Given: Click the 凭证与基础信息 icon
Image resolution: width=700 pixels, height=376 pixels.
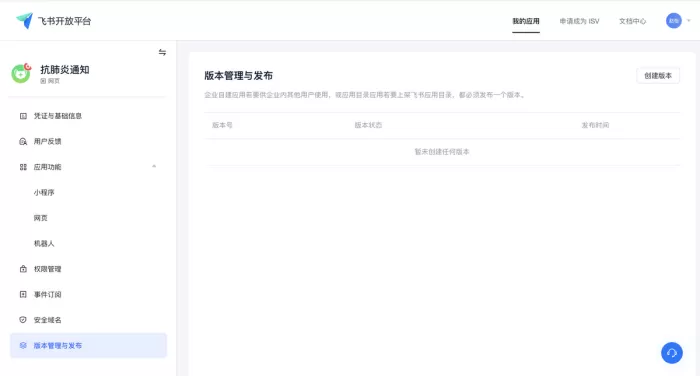Looking at the screenshot, I should [x=23, y=116].
